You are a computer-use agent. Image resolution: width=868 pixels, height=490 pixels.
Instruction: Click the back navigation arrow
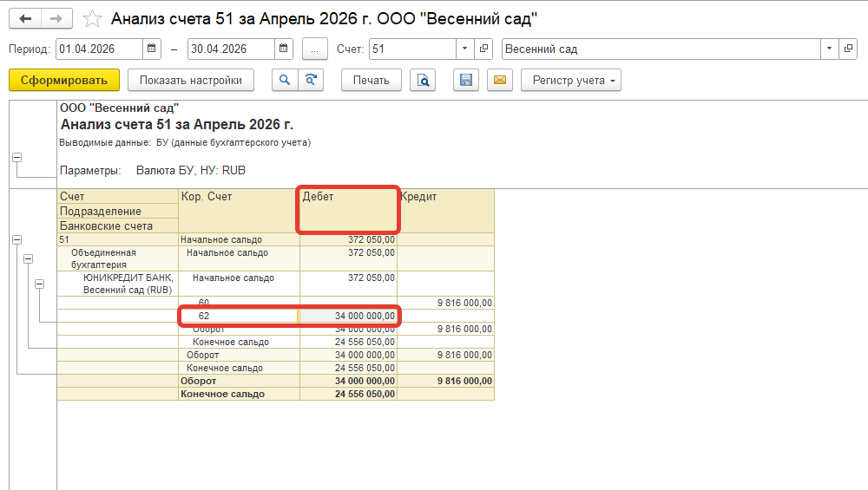click(x=25, y=18)
